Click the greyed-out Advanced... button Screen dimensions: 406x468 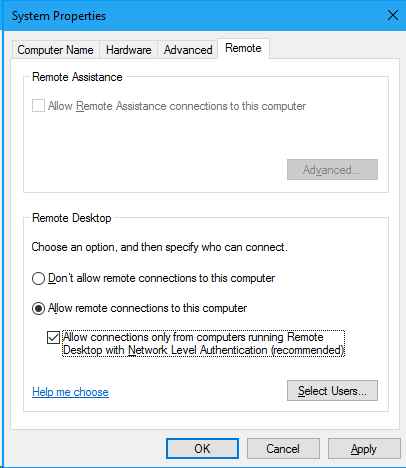coord(332,170)
